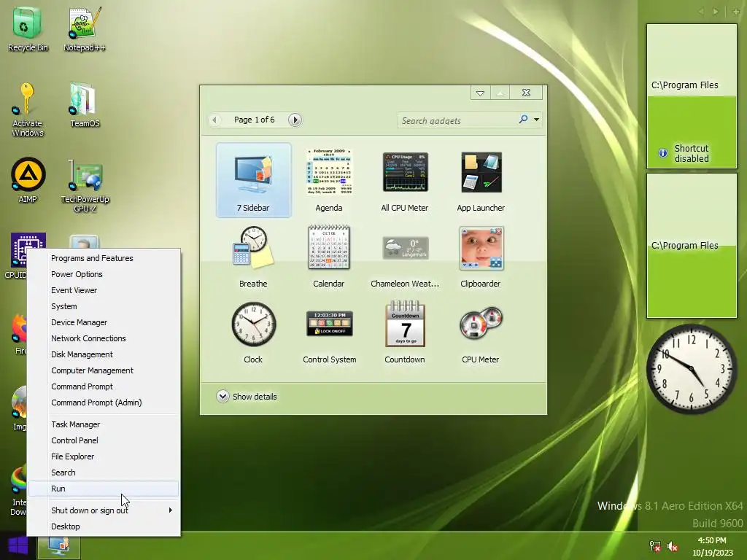The height and width of the screenshot is (560, 747).
Task: Open Device Manager from menu
Action: (x=104, y=322)
